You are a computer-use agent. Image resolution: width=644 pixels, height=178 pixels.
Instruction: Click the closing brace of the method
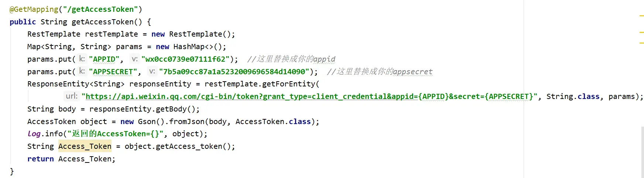point(12,171)
